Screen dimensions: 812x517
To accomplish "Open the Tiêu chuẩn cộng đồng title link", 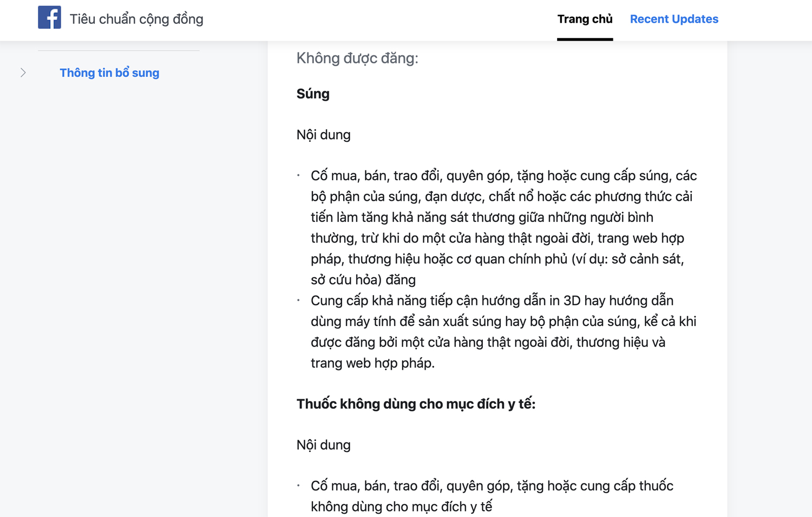I will (136, 19).
